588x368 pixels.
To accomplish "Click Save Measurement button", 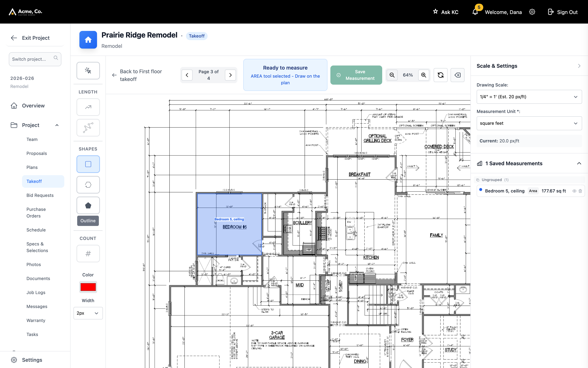I will 356,75.
